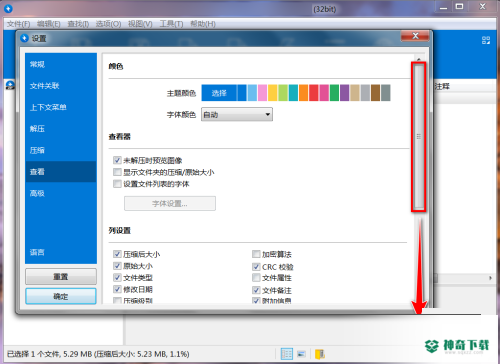Click the settings dialog logo icon
The image size is (500, 364).
[24, 38]
